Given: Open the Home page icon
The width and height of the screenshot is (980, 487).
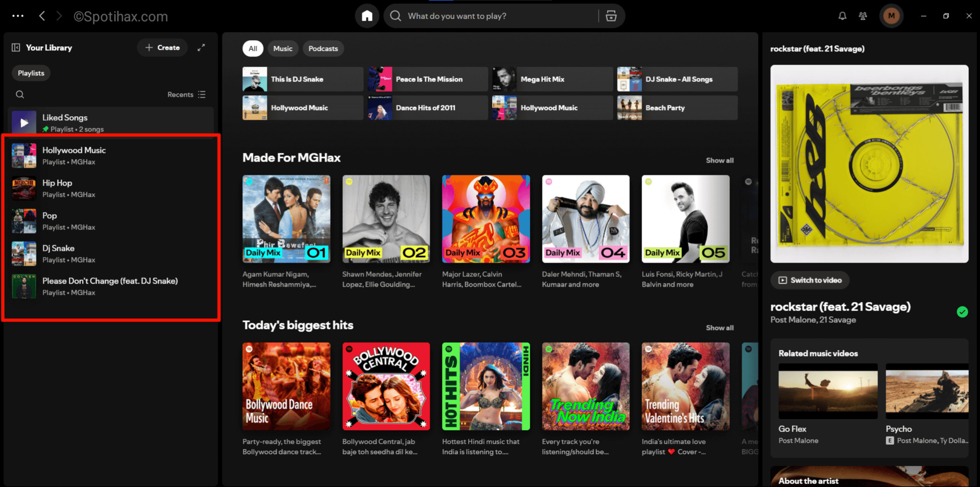Looking at the screenshot, I should click(x=367, y=16).
